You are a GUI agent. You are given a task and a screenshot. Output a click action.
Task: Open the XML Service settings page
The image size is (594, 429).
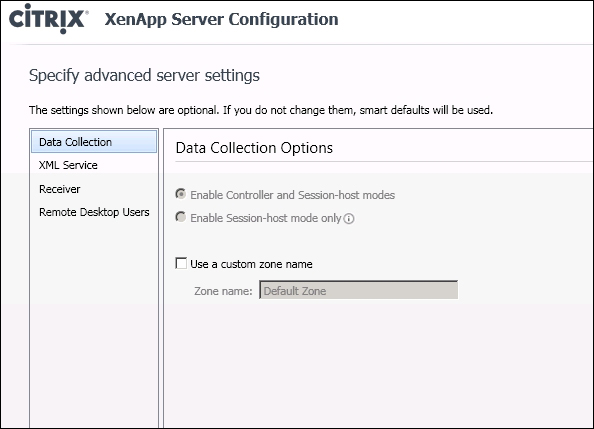[68, 165]
